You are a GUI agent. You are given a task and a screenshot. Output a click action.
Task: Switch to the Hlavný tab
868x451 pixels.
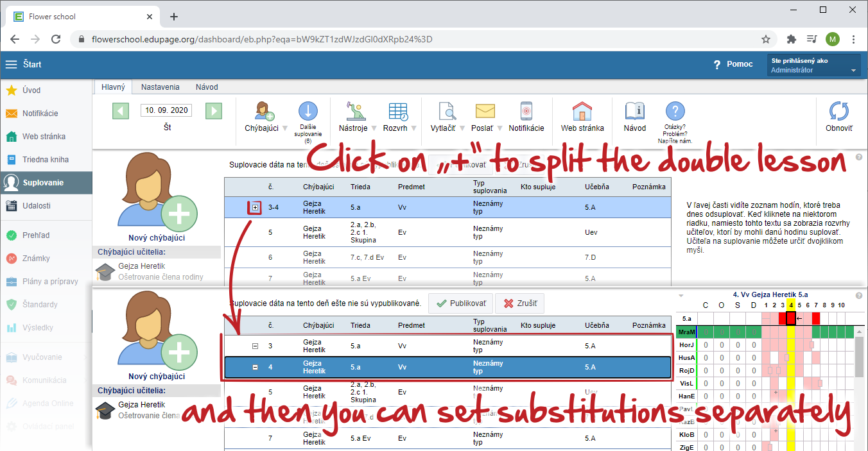coord(113,87)
